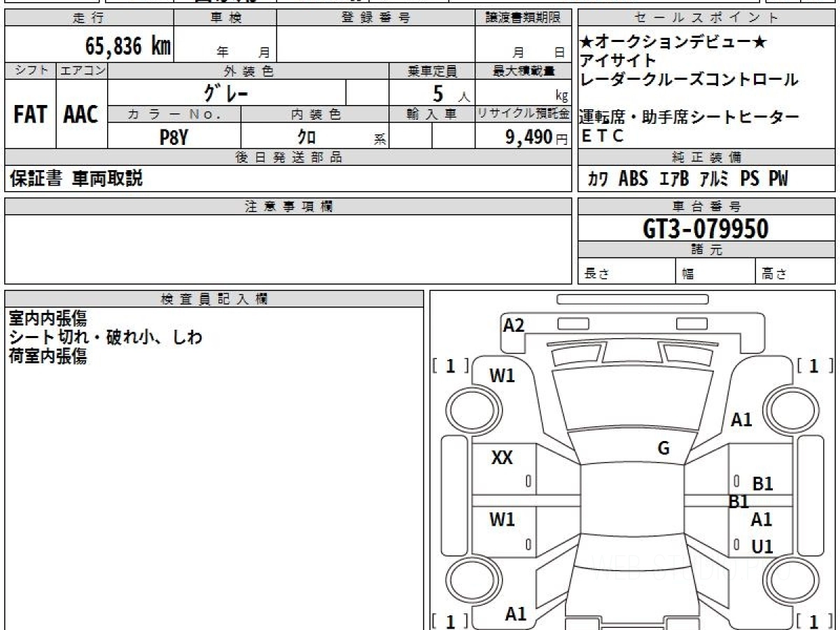Click the ETC sales point entry
Screen dimensions: 840x630
pyautogui.click(x=602, y=136)
